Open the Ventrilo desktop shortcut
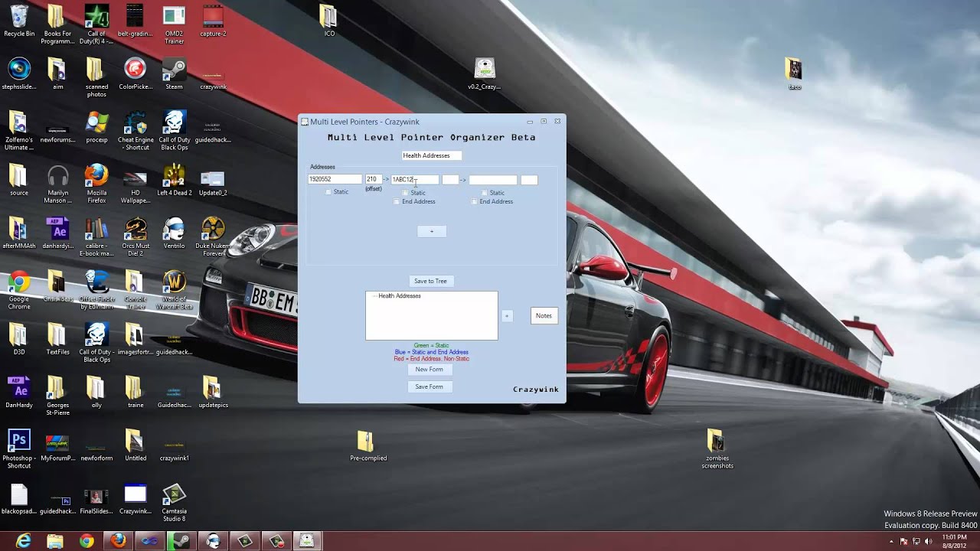This screenshot has height=551, width=980. (174, 233)
